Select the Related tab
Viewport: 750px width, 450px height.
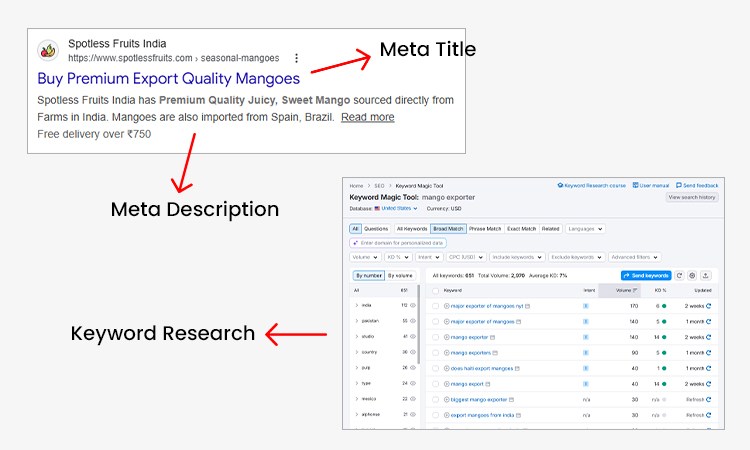tap(551, 229)
